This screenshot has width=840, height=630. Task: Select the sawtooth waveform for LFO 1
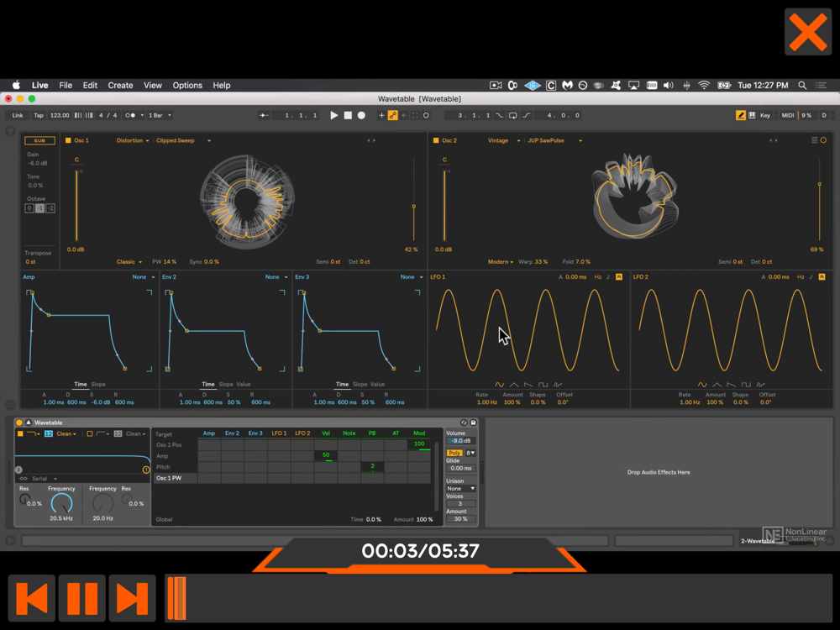coord(528,385)
